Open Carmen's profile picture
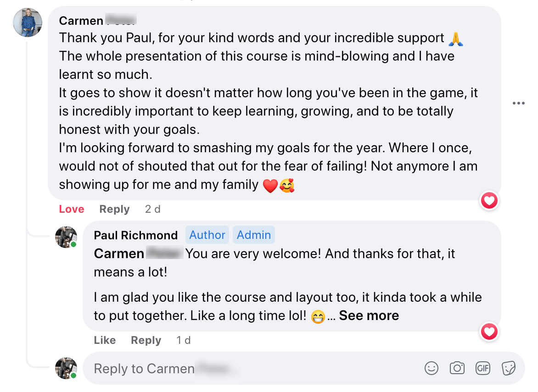The width and height of the screenshot is (538, 392). coord(28,22)
